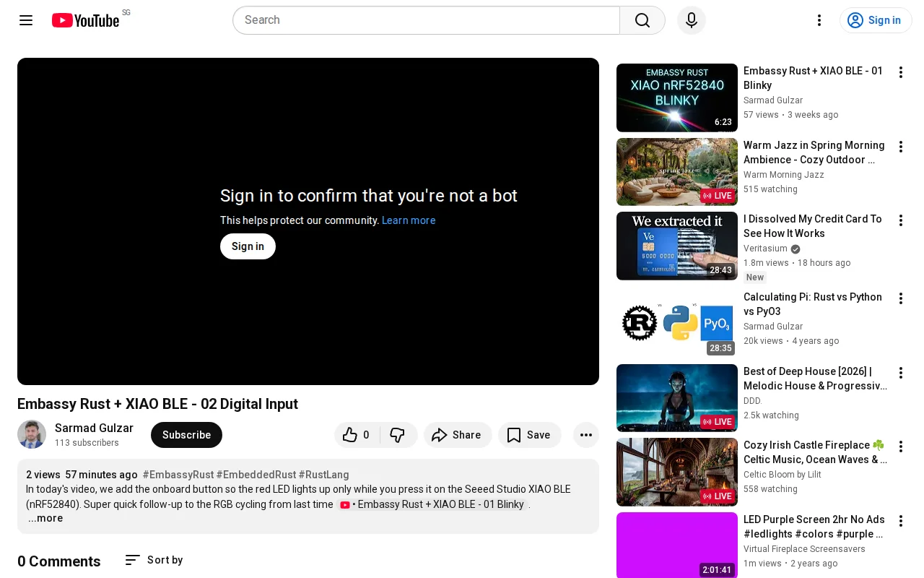This screenshot has height=578, width=924.
Task: Open more actions ellipsis below video
Action: click(x=586, y=435)
